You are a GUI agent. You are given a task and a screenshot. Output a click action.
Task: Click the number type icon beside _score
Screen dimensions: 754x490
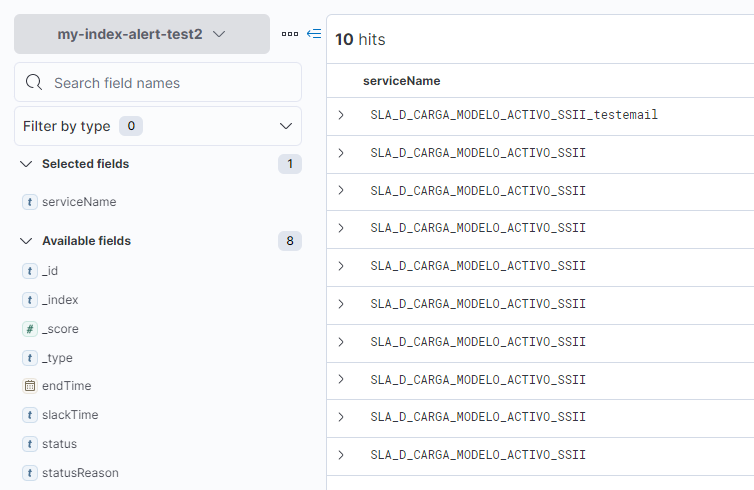pyautogui.click(x=30, y=329)
